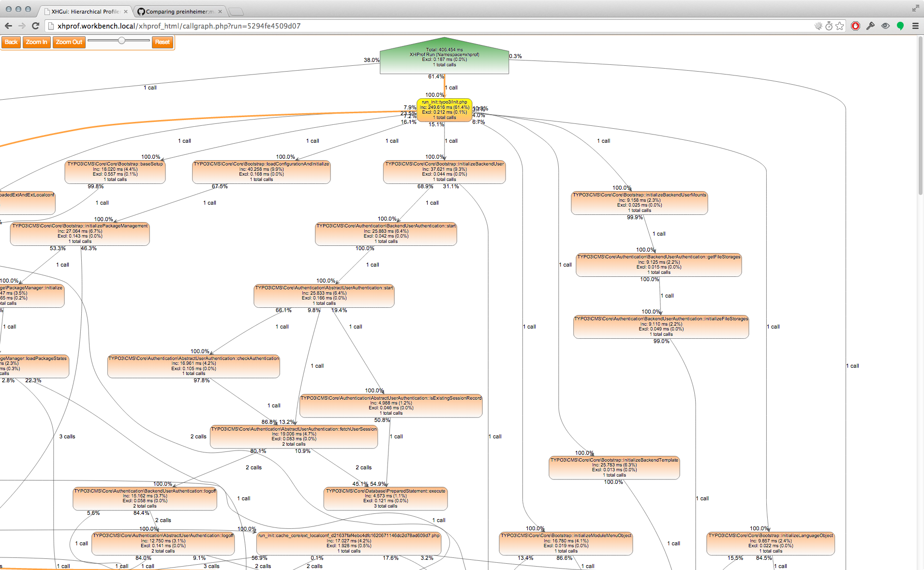Click the Zoom Out button

69,42
